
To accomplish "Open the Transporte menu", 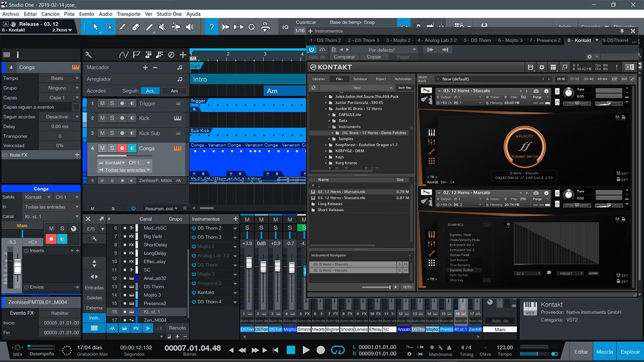I will click(x=128, y=13).
